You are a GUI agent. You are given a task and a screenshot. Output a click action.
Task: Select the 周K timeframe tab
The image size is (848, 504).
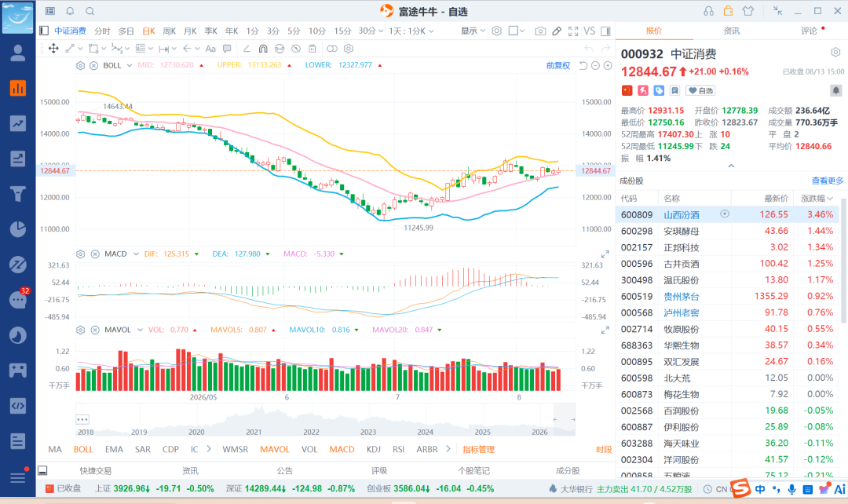tap(170, 31)
